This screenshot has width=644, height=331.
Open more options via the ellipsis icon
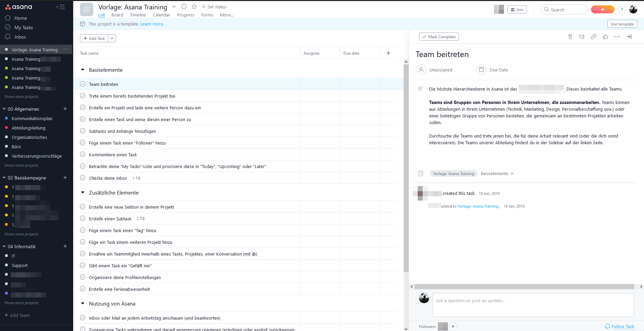click(x=617, y=37)
